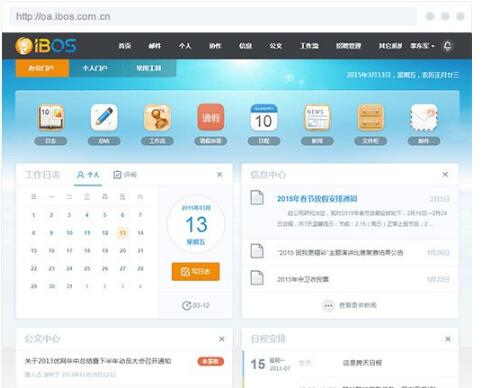The height and width of the screenshot is (388, 484).
Task: Select the highlighted day 13 in the calendar
Action: tap(123, 233)
